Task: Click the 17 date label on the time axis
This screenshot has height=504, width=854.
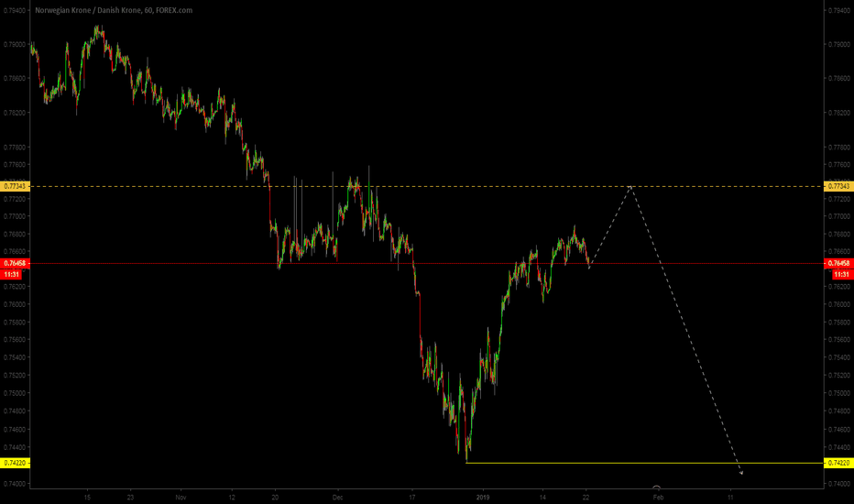Action: [x=412, y=497]
